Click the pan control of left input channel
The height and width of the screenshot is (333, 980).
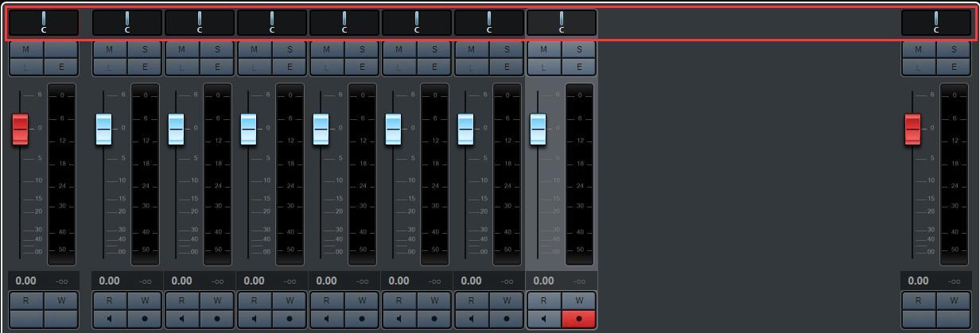click(44, 22)
